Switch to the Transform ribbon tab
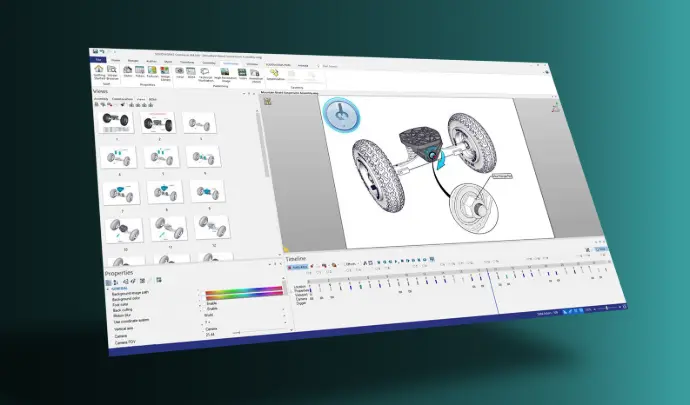Viewport: 690px width, 405px height. 187,63
